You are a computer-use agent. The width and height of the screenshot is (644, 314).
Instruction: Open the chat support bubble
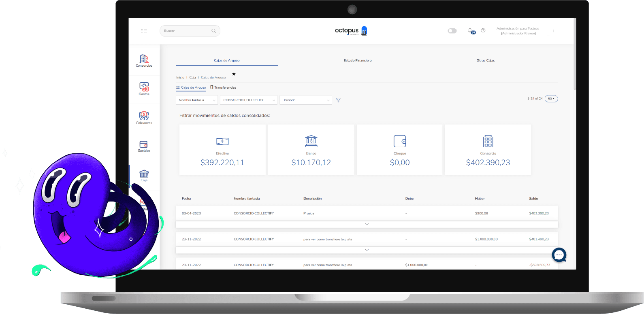pos(559,255)
